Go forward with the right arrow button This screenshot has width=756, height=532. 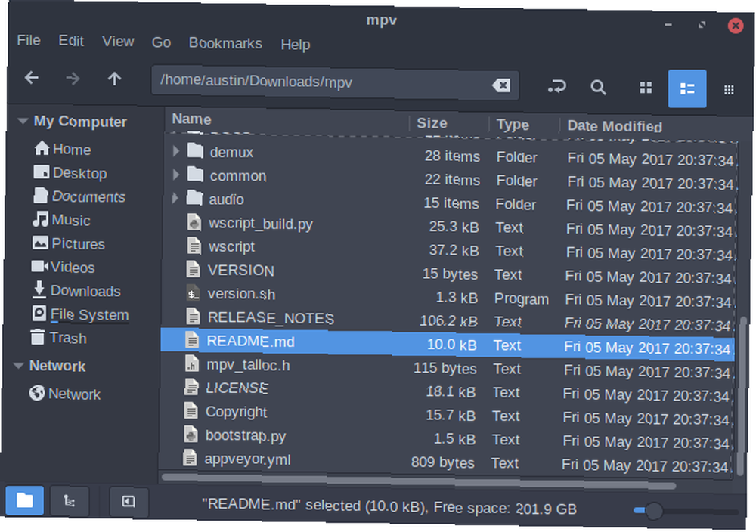tap(73, 78)
